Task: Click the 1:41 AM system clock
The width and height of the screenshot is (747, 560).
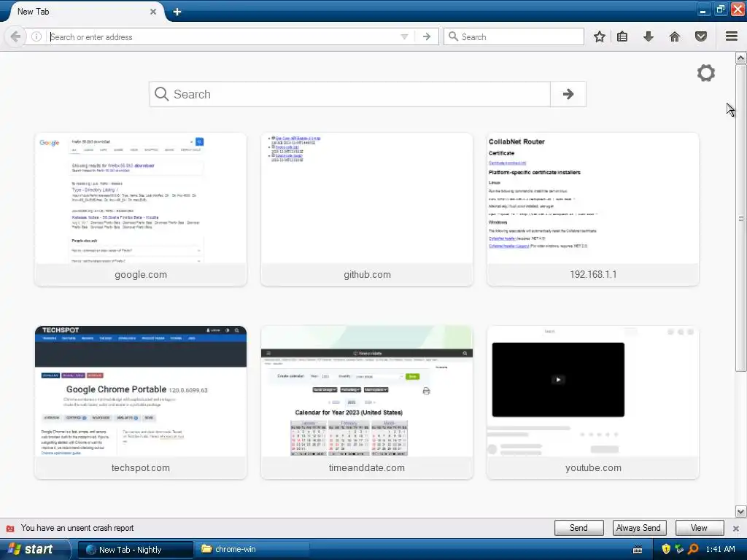Action: [x=720, y=549]
